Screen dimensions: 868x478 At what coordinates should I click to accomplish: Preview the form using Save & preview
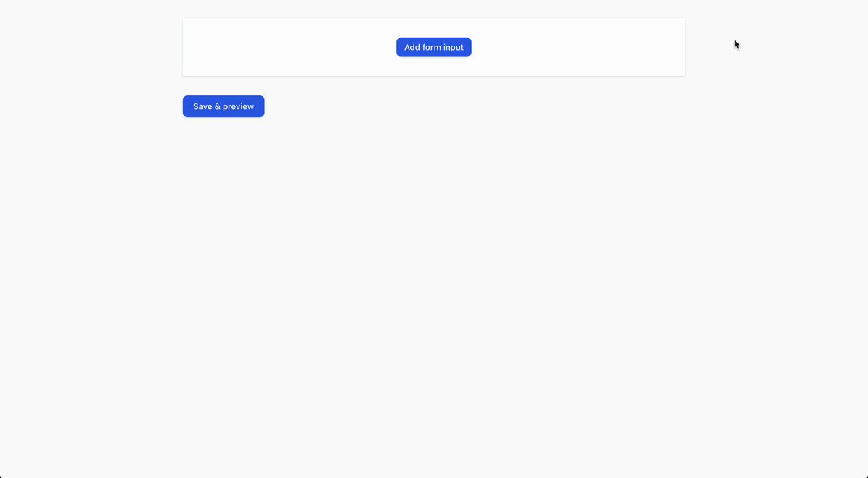223,106
